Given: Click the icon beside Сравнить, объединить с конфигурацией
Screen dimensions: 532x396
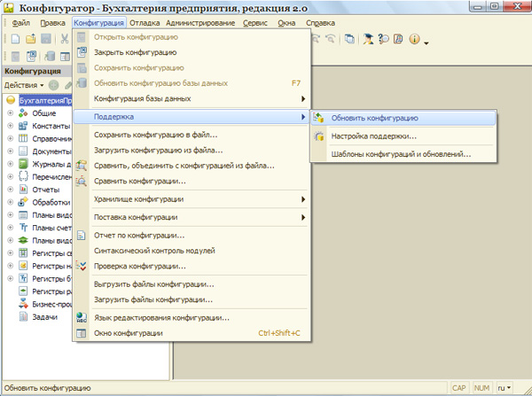Looking at the screenshot, I should [x=82, y=166].
